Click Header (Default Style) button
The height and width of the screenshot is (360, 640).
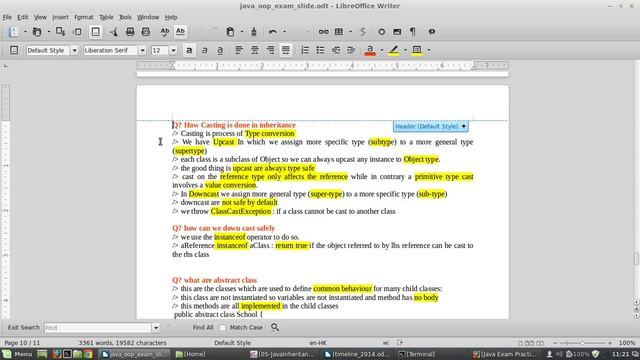[431, 127]
